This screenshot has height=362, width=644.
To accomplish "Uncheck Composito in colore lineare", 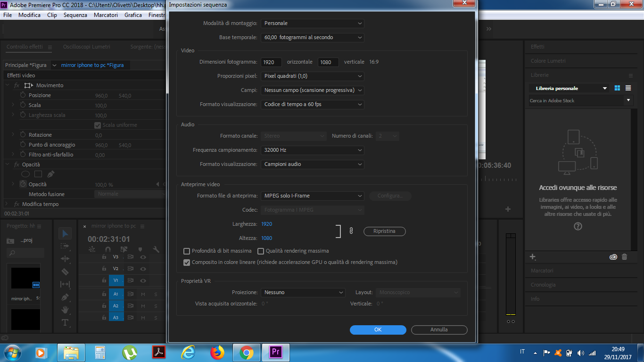I will click(x=187, y=262).
